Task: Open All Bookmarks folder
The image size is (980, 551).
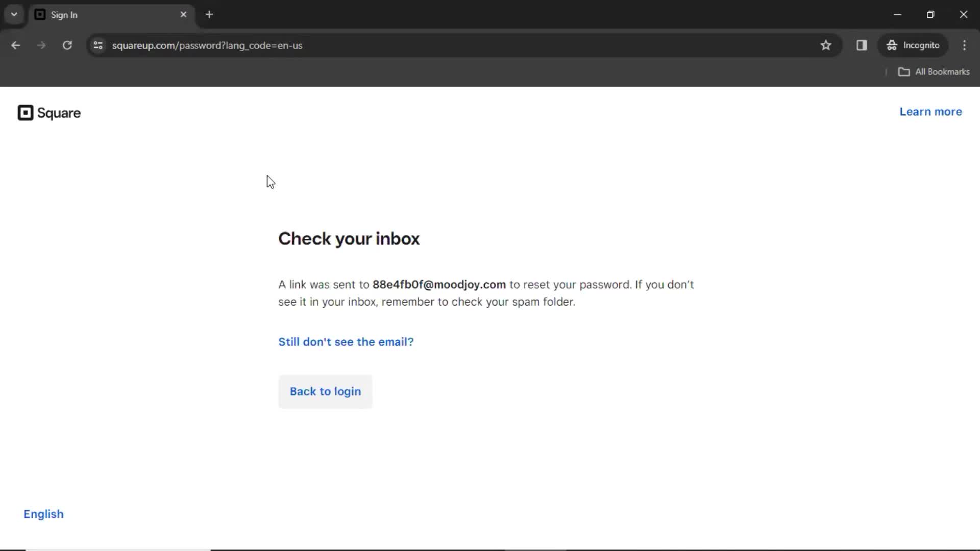Action: click(x=934, y=72)
